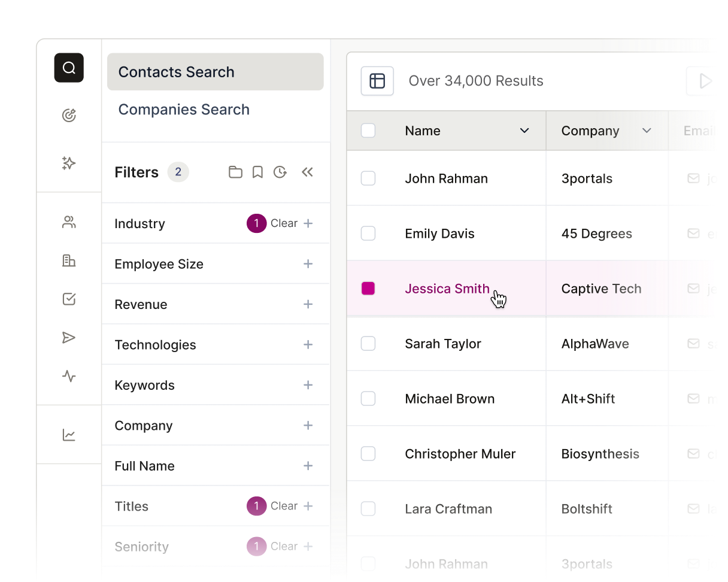The width and height of the screenshot is (728, 582).
Task: Select the Companies building icon in sidebar
Action: click(x=69, y=261)
